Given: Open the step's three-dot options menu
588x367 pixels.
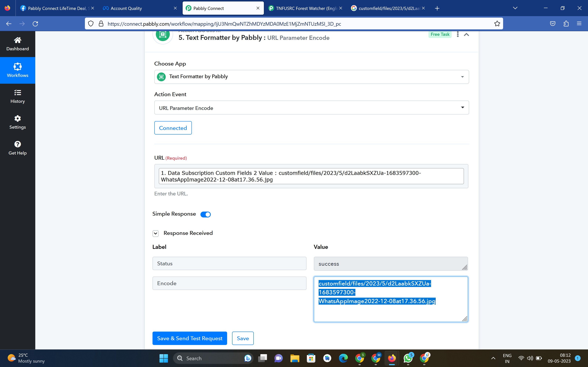Looking at the screenshot, I should pyautogui.click(x=458, y=34).
